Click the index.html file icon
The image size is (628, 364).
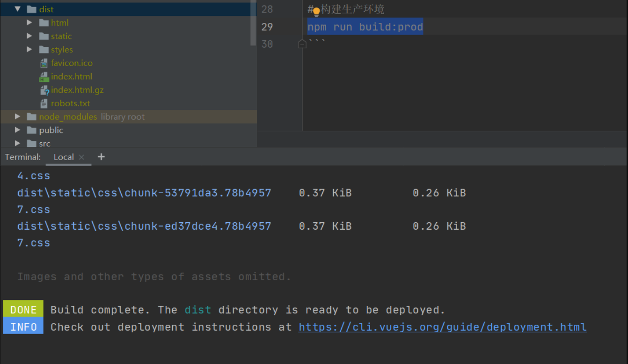(x=44, y=77)
